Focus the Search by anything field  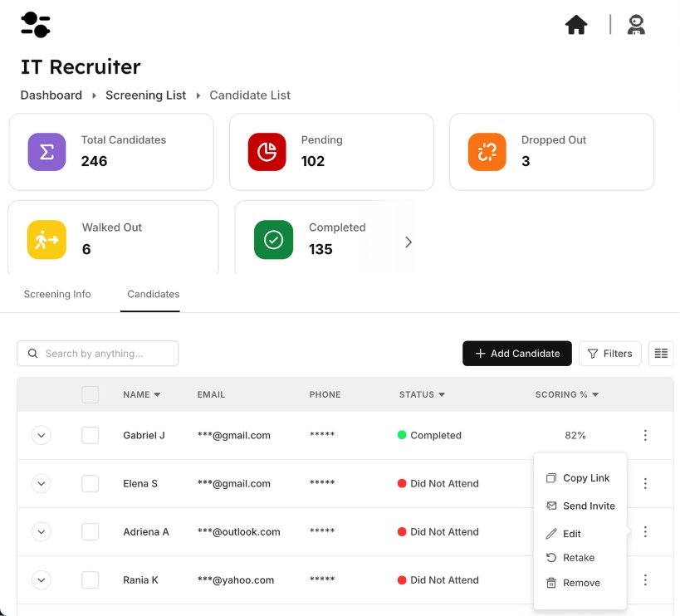click(98, 354)
